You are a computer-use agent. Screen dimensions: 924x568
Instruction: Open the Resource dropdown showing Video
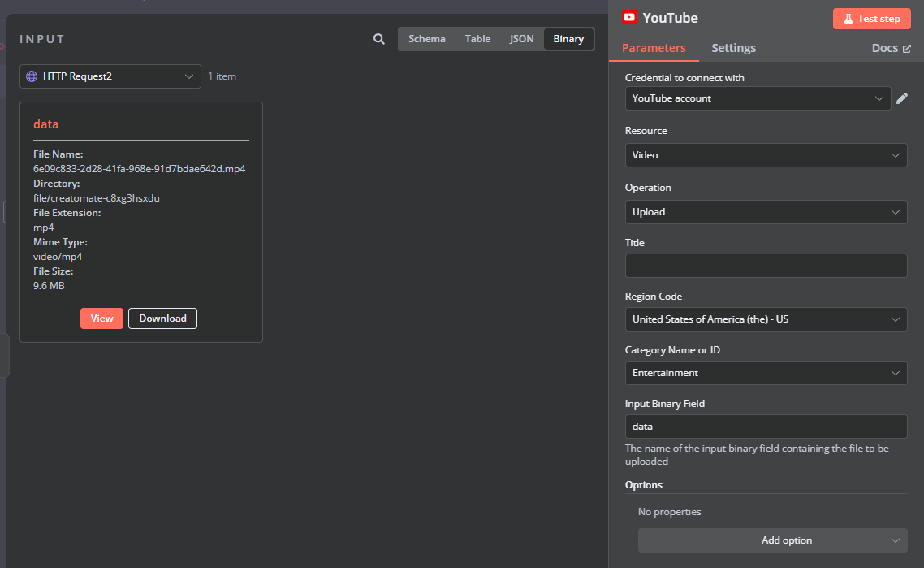(766, 155)
